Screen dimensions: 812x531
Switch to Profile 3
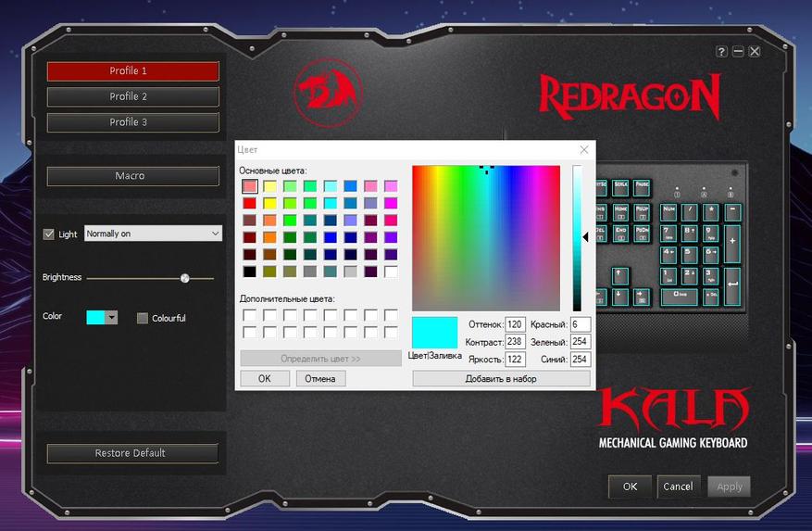coord(133,122)
